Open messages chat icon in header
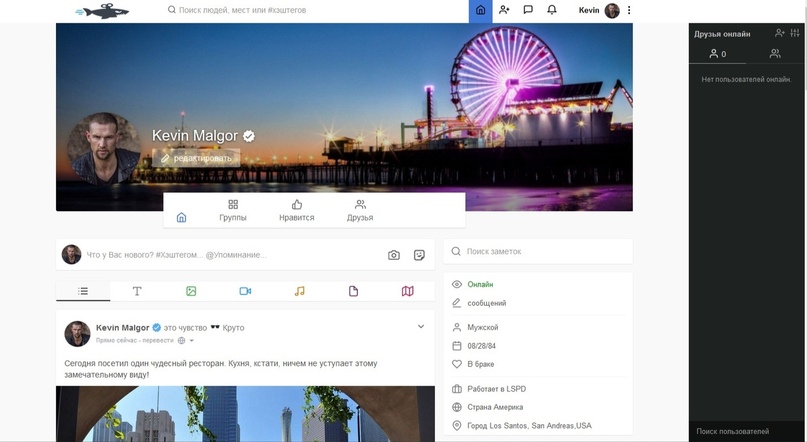Viewport: 807px width, 442px height. [528, 10]
